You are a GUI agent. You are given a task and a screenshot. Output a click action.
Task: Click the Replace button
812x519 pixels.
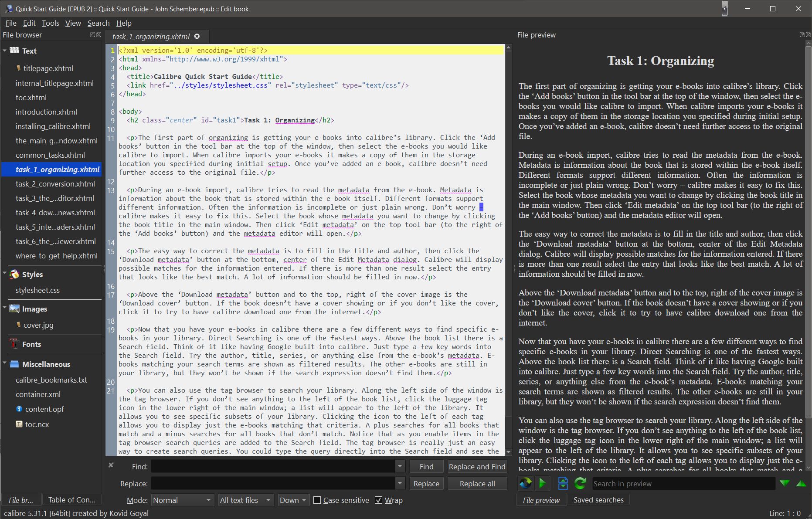pyautogui.click(x=426, y=483)
